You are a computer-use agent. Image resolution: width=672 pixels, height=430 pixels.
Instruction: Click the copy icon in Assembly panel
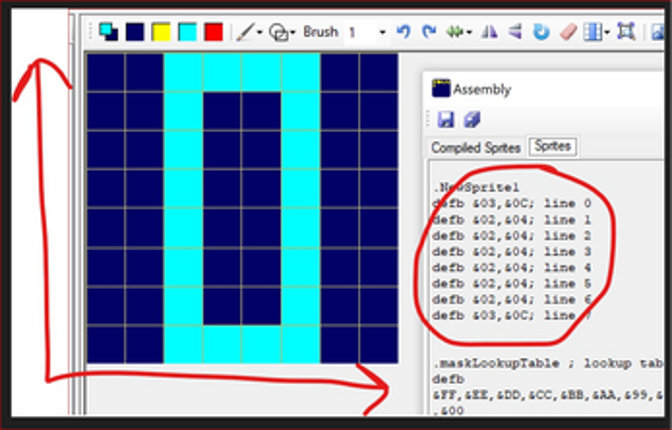472,120
